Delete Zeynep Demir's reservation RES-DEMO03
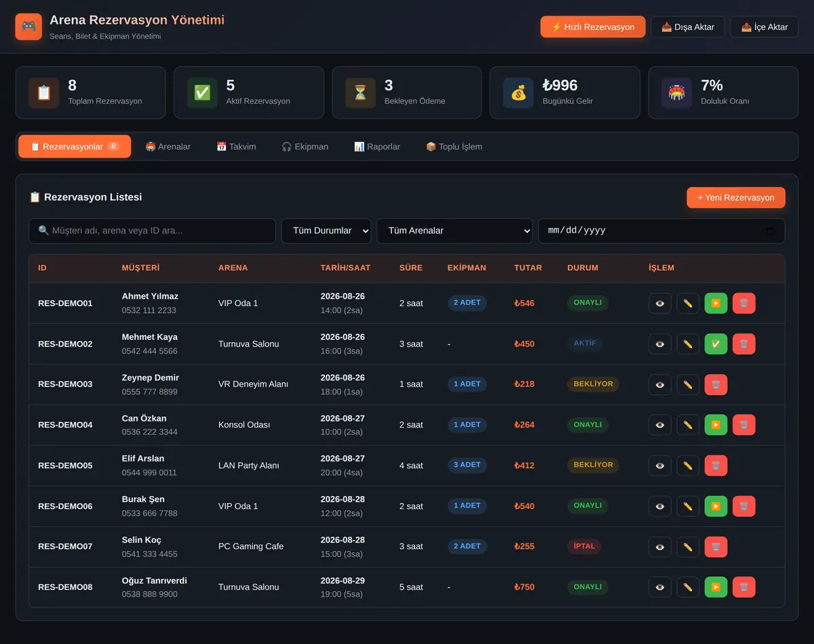 click(716, 385)
